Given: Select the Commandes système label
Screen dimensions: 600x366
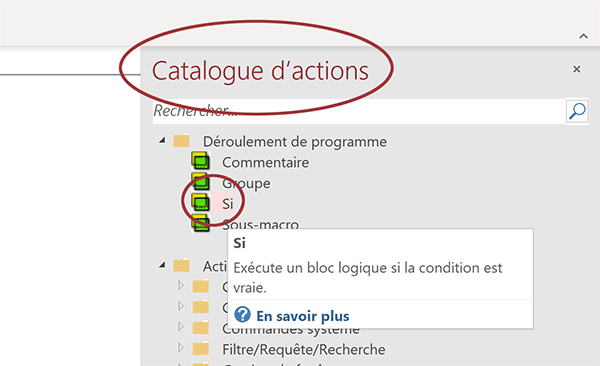Looking at the screenshot, I should (x=291, y=329).
